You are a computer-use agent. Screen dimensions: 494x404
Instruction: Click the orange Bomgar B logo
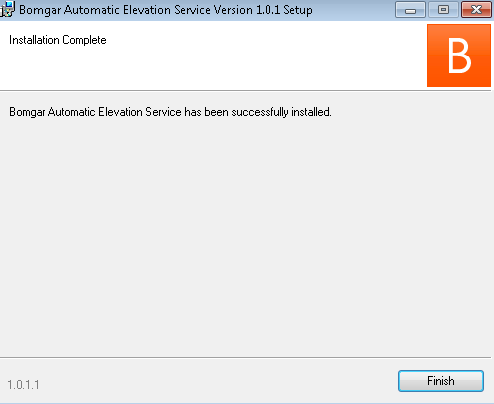coord(459,55)
